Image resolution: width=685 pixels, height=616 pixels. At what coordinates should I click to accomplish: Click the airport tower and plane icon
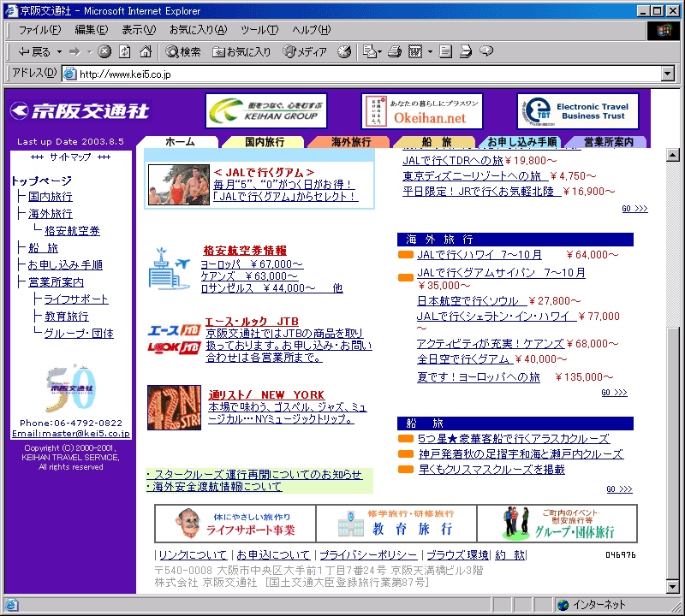(170, 269)
